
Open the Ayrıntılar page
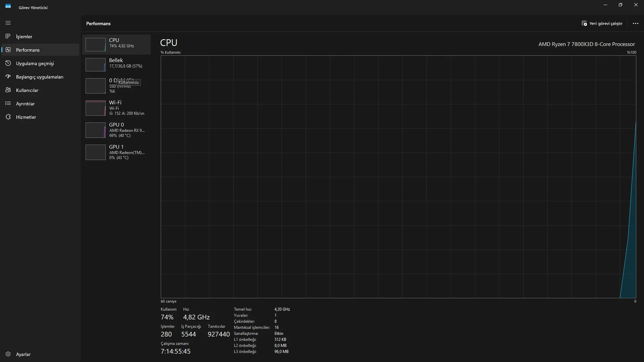point(40,103)
